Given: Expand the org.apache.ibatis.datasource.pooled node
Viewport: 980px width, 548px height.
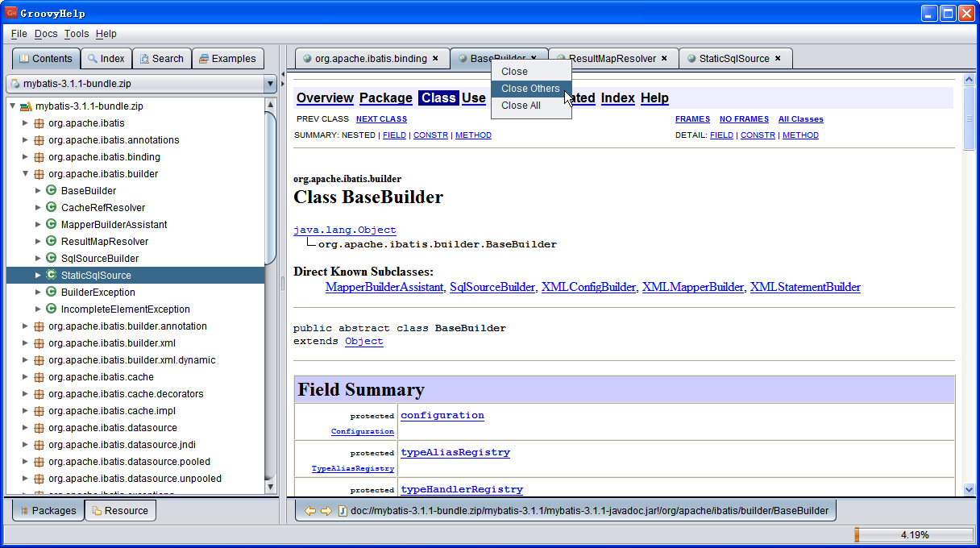Looking at the screenshot, I should coord(25,462).
